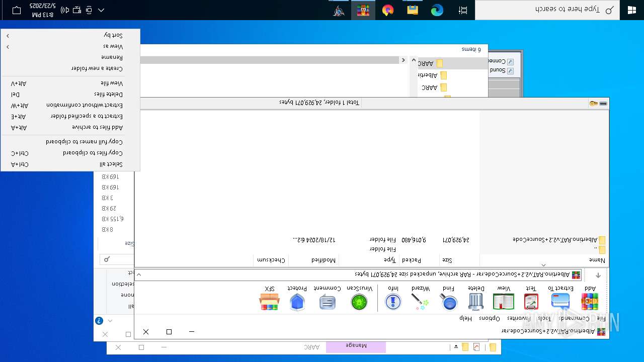
Task: Expand the View as submenu arrow
Action: 8,46
